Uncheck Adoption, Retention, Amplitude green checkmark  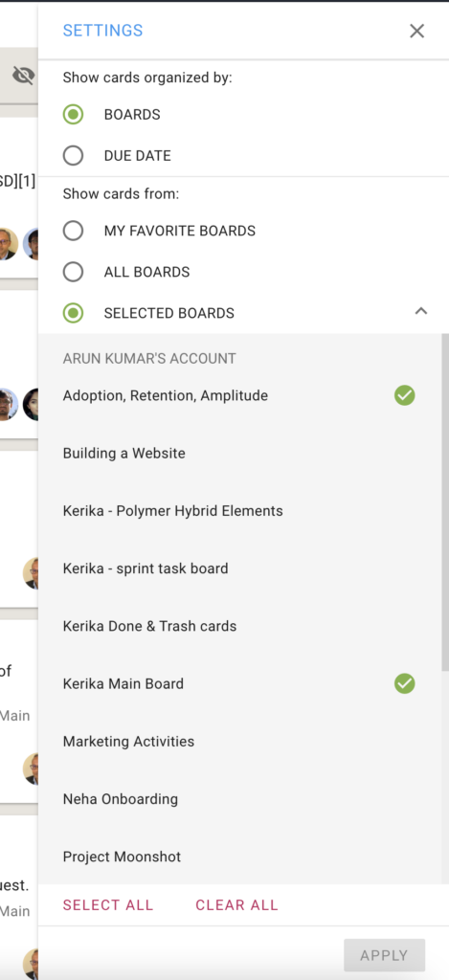click(x=405, y=395)
